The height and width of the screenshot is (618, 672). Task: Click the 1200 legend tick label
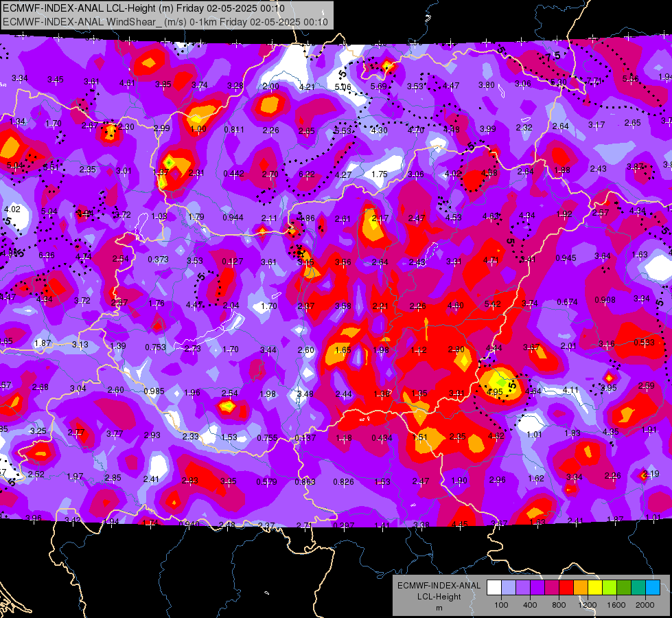click(588, 605)
